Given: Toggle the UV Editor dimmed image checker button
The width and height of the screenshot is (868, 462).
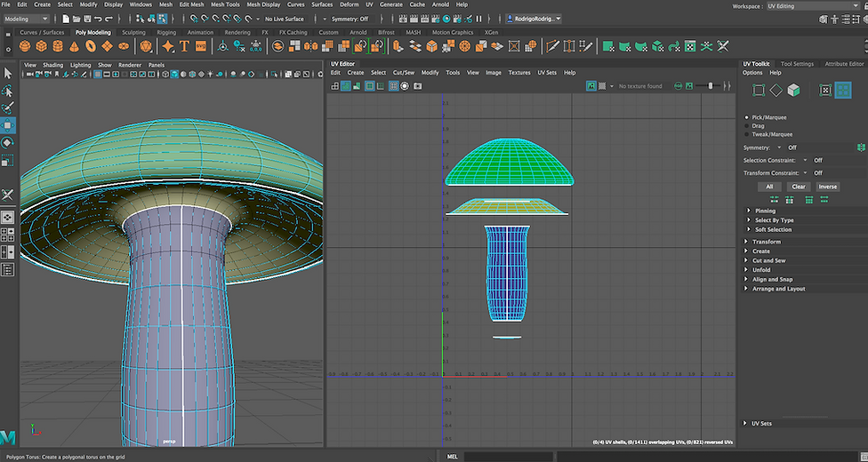Looking at the screenshot, I should (602, 86).
